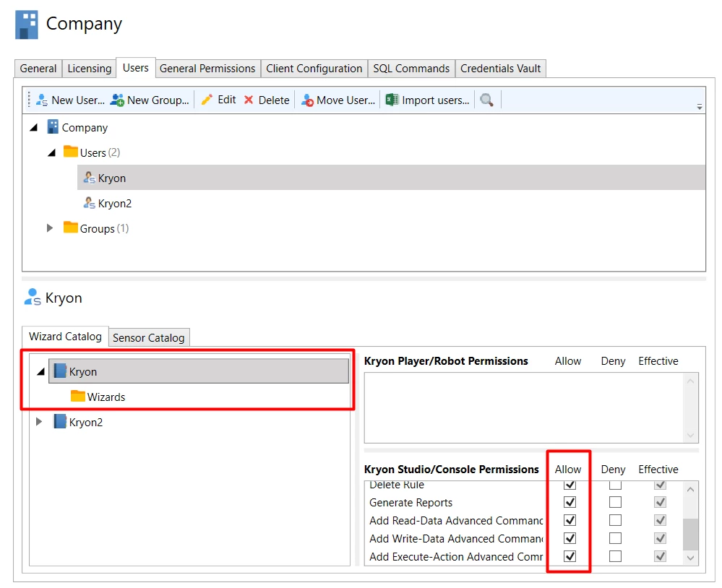
Task: Toggle Allow for Add Read-Data Advanced Command
Action: coord(570,520)
